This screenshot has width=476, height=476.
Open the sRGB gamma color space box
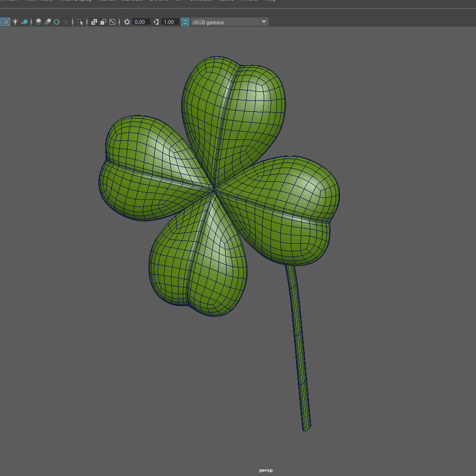(225, 22)
